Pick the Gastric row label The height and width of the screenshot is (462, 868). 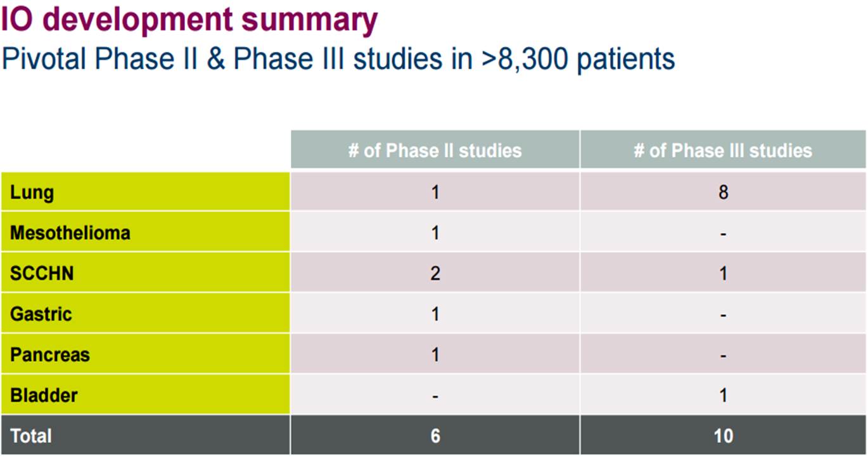pos(41,314)
